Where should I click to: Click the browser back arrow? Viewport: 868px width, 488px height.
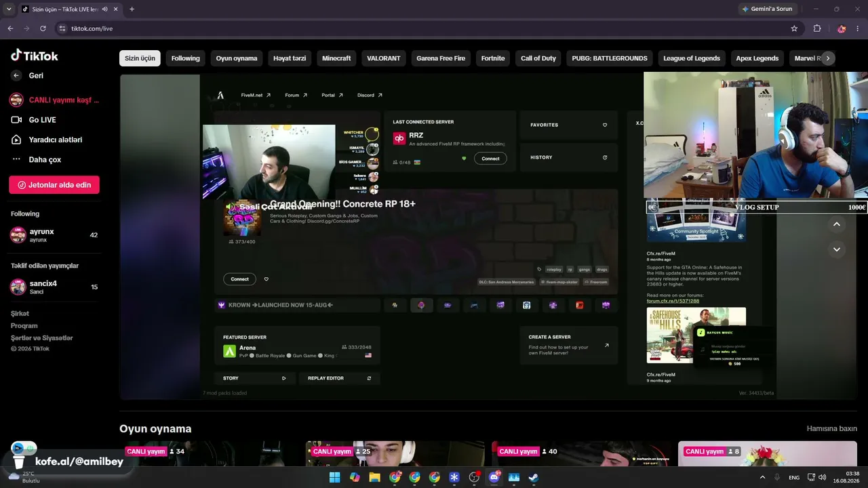[10, 28]
